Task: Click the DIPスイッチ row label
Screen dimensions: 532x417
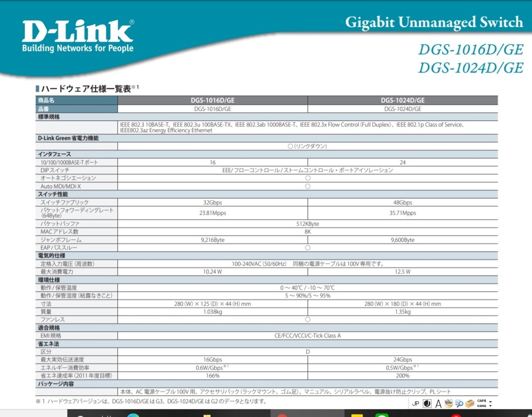Action: click(x=55, y=170)
